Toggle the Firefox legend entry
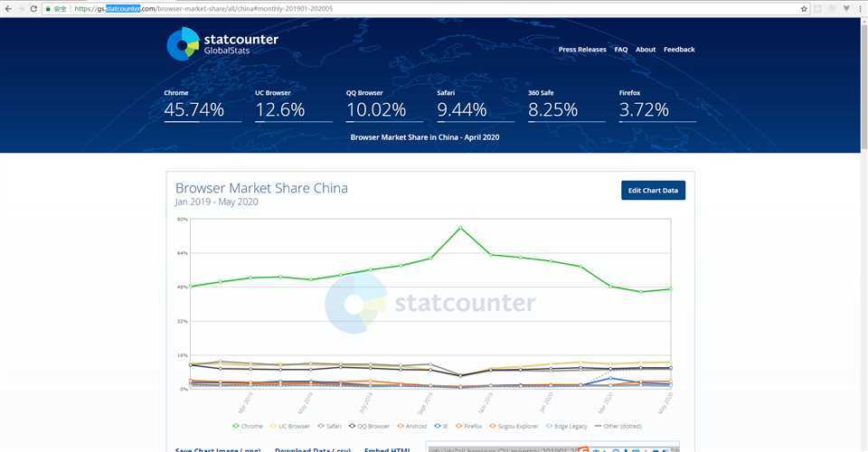 (x=469, y=426)
